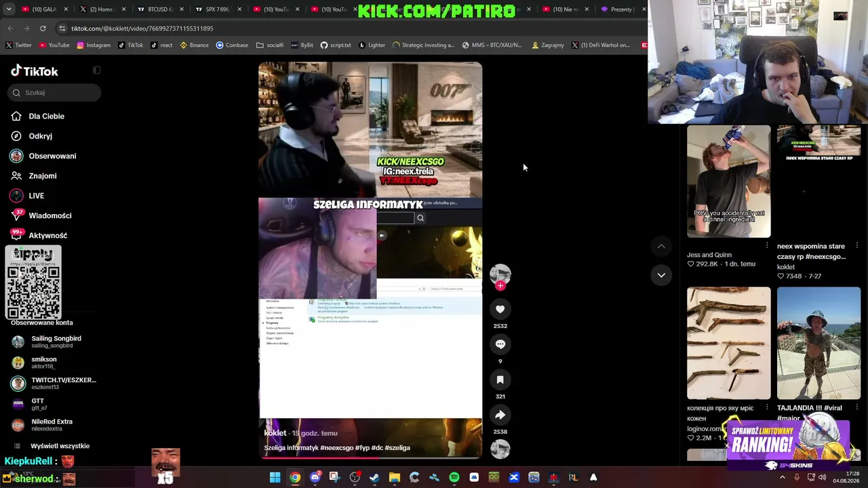Open the TikTok logo home link
The image size is (868, 488).
click(35, 71)
